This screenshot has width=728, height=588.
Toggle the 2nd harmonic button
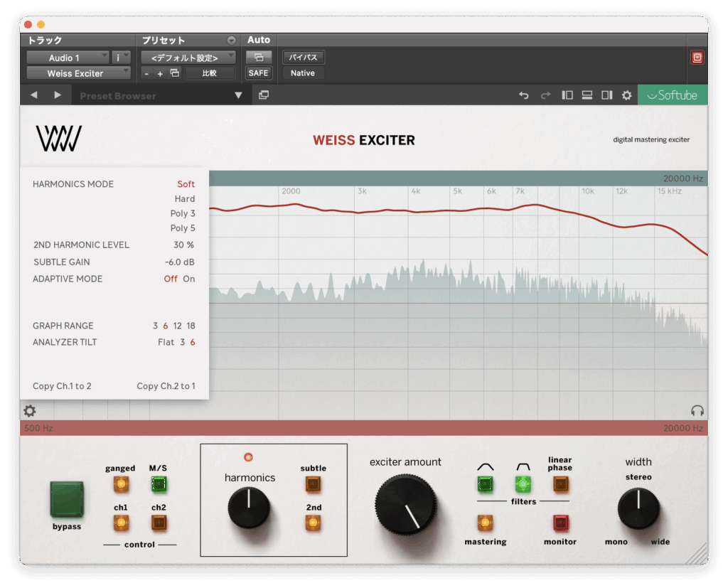[x=314, y=523]
